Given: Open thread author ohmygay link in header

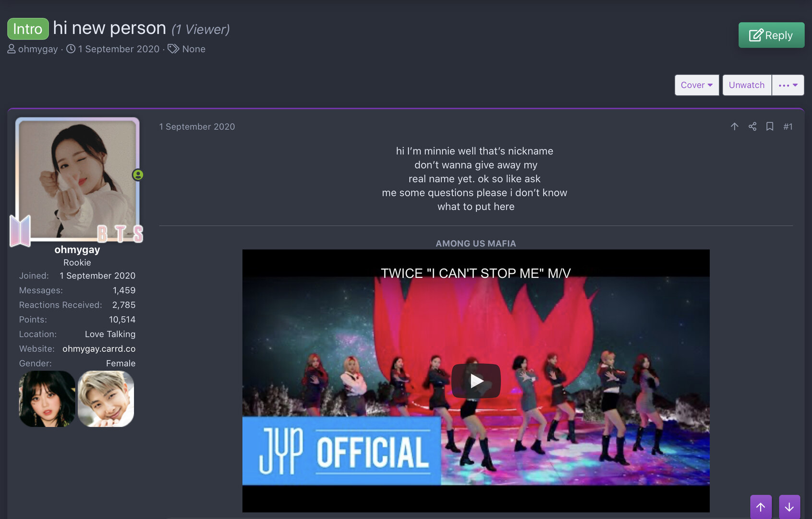Looking at the screenshot, I should [38, 49].
